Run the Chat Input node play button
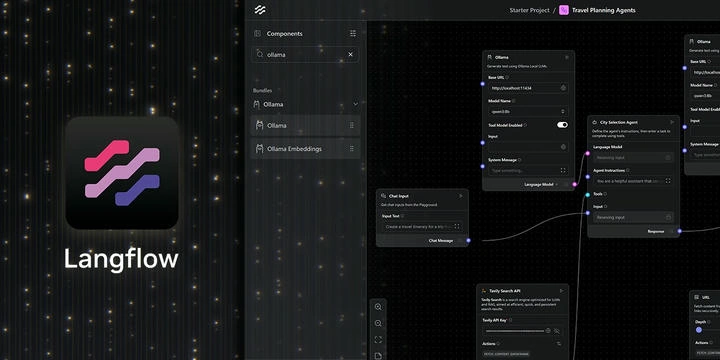The image size is (720, 360). coord(461,196)
